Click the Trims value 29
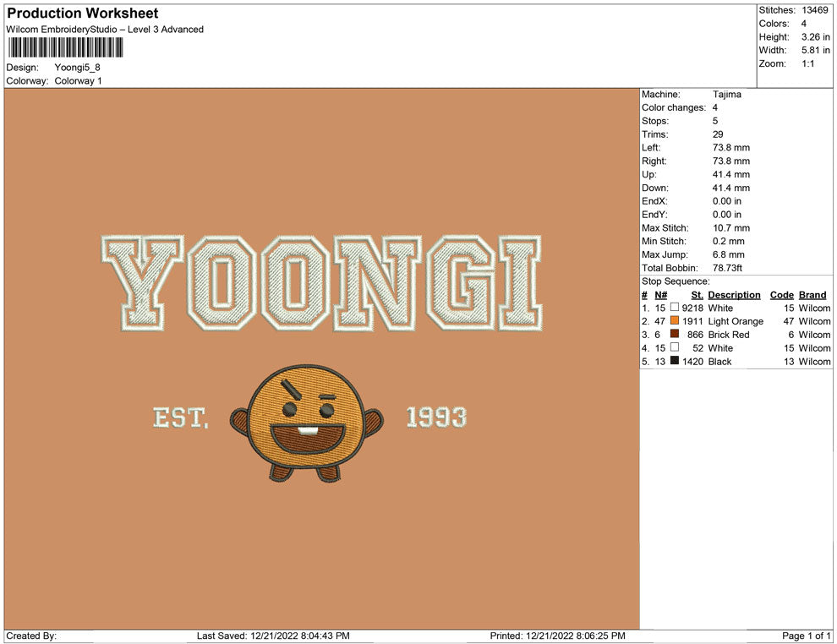Screen dimensions: 837x644 coord(718,134)
